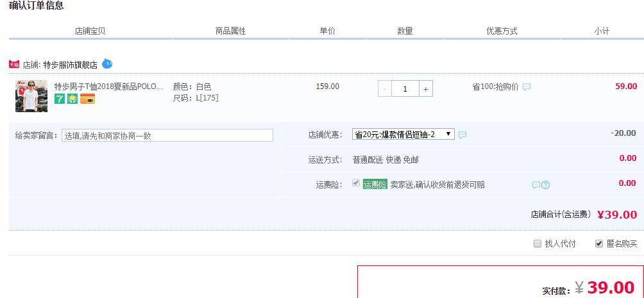Open the blue Wangwang chat icon next to 特步服饰旗舰店
This screenshot has width=644, height=298.
[x=106, y=63]
